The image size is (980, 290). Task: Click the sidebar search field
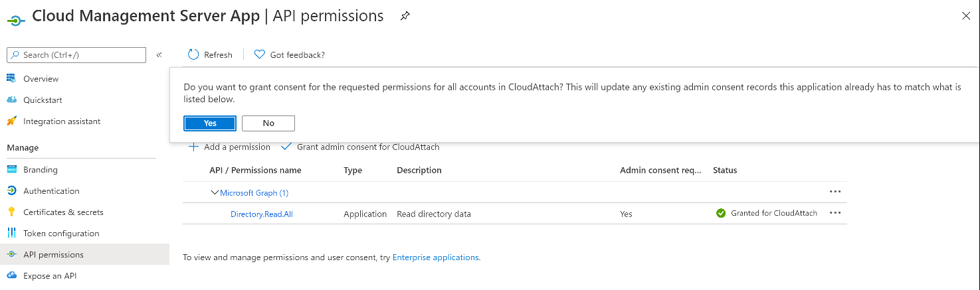[76, 55]
